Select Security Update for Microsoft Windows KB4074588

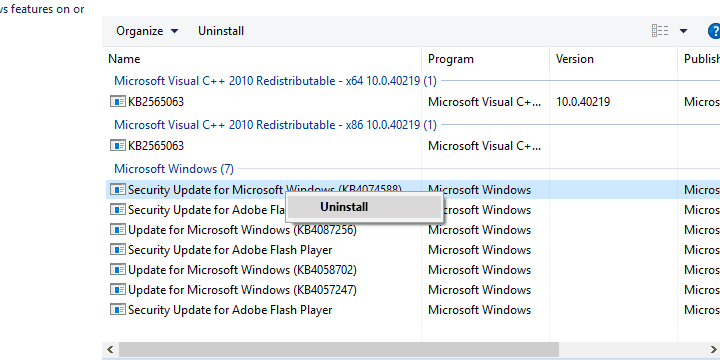264,189
